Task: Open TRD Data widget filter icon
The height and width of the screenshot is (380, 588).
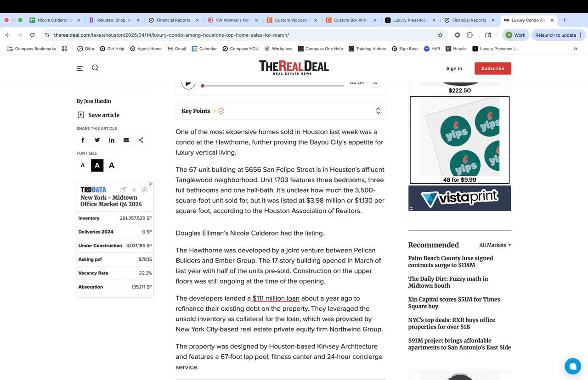Action: click(134, 190)
